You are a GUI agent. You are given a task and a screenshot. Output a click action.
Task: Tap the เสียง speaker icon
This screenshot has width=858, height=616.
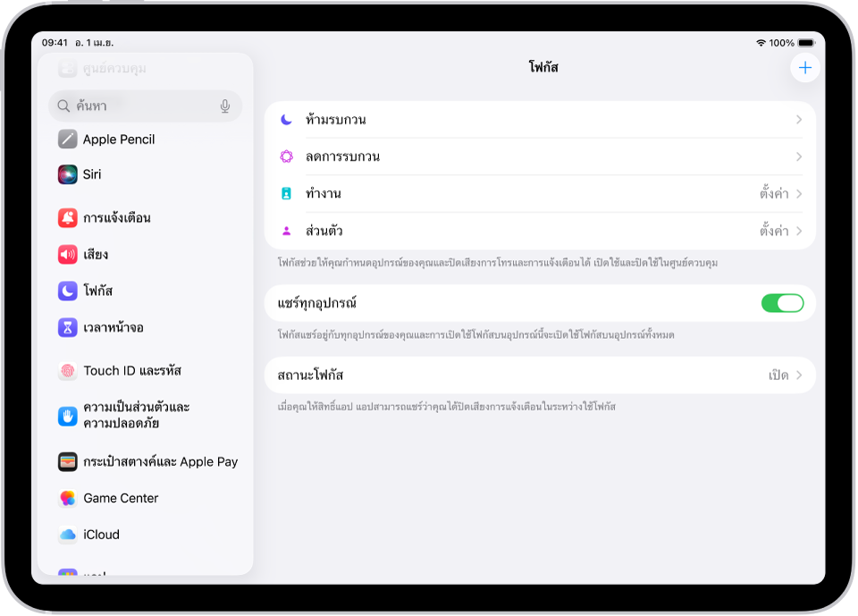(x=68, y=255)
